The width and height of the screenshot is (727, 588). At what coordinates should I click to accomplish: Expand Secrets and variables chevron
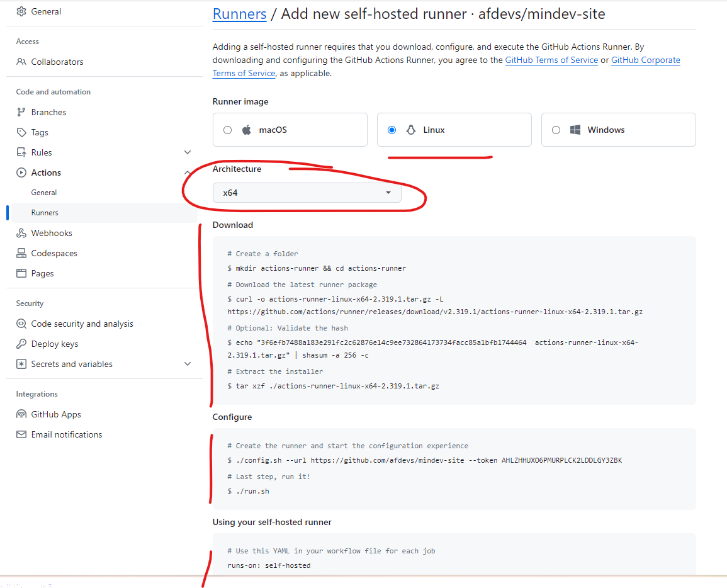188,364
